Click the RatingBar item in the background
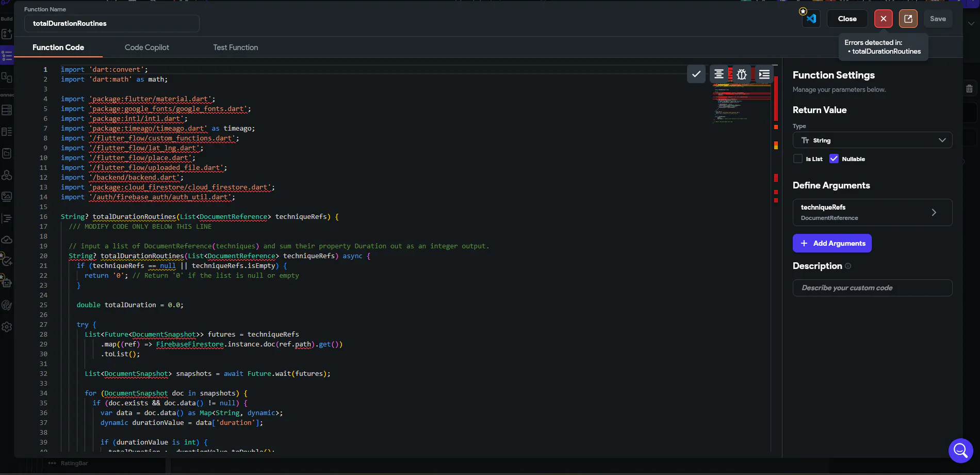 click(x=74, y=463)
